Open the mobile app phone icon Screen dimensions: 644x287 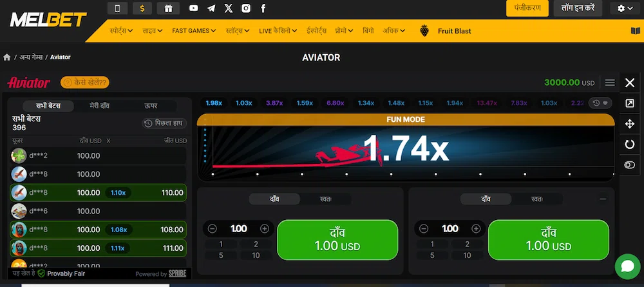(x=117, y=8)
